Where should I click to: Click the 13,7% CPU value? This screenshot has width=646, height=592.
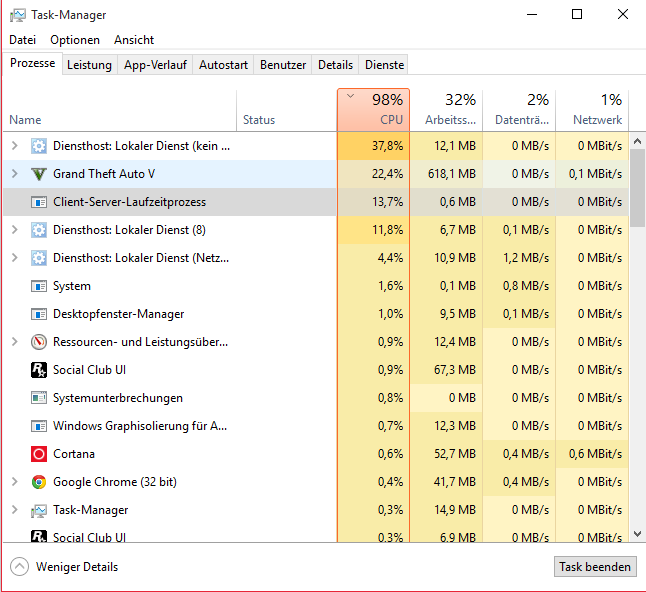click(x=387, y=202)
